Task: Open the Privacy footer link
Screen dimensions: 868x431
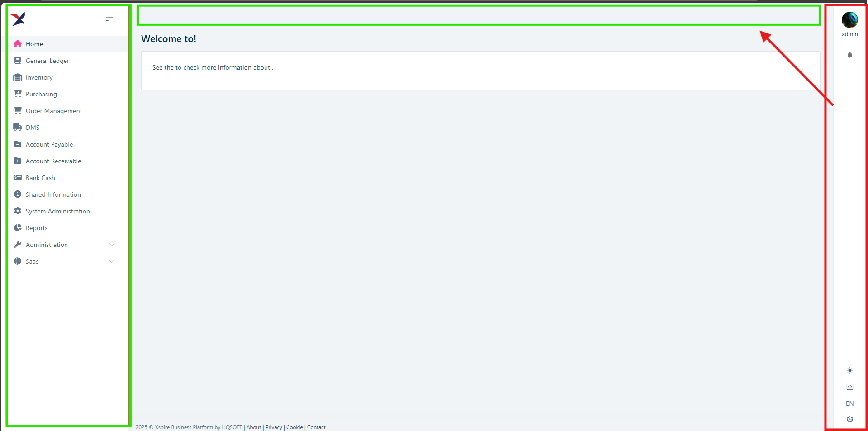Action: click(274, 427)
